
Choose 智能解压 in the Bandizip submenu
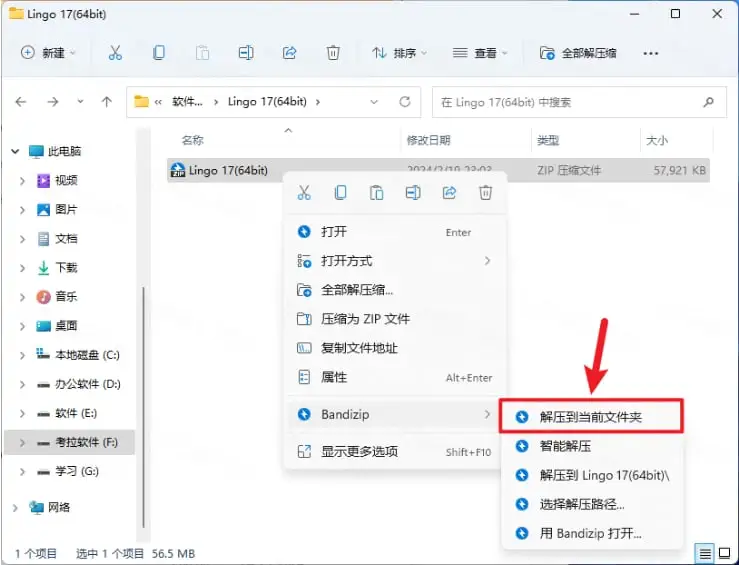click(x=591, y=446)
